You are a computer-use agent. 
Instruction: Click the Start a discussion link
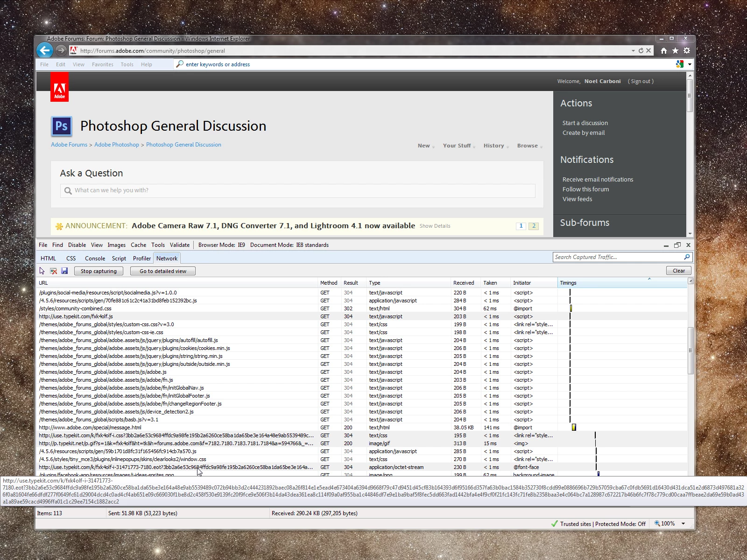[x=585, y=123]
